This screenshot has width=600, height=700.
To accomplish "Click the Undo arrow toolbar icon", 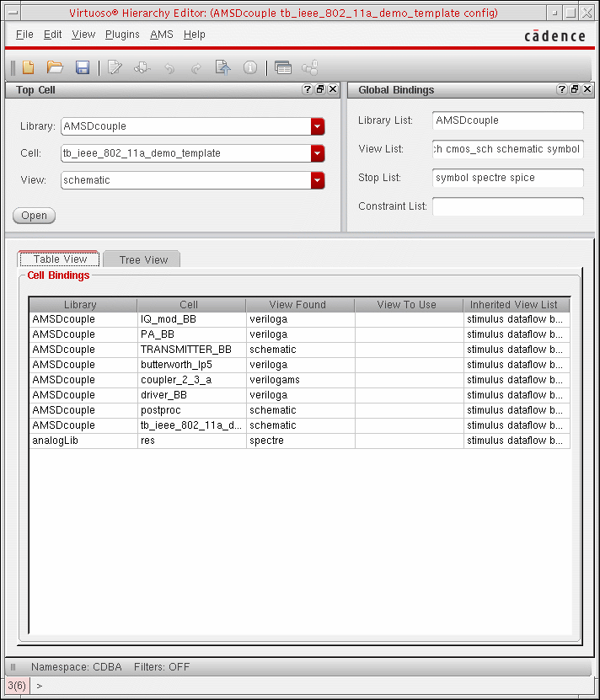I will [169, 68].
